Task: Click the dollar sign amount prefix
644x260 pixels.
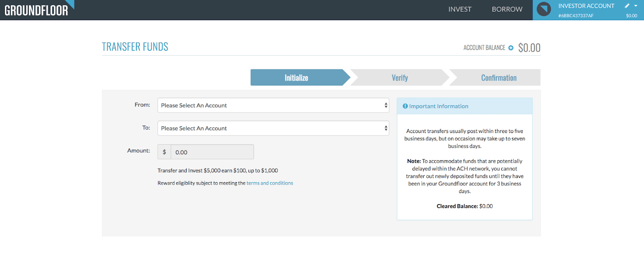Action: tap(164, 152)
